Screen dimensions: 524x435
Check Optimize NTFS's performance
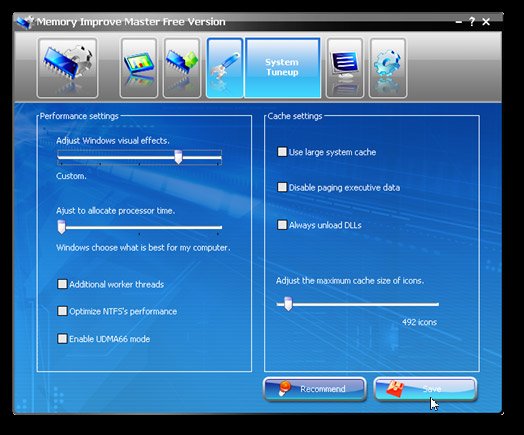pyautogui.click(x=62, y=311)
